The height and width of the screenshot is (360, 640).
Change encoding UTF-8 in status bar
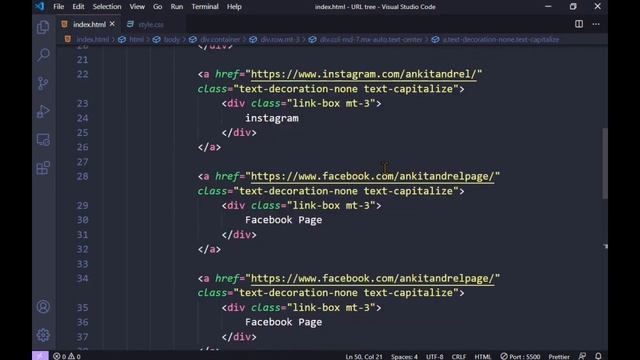435,356
